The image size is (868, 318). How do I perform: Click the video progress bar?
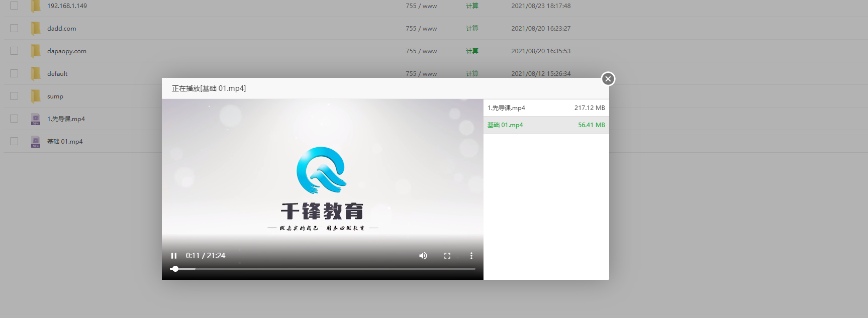[x=323, y=269]
